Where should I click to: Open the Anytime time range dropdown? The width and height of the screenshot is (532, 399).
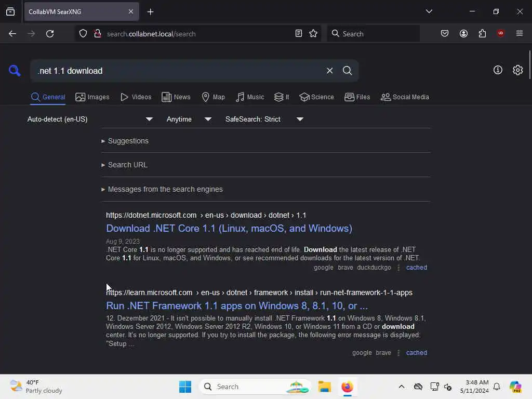click(x=189, y=119)
